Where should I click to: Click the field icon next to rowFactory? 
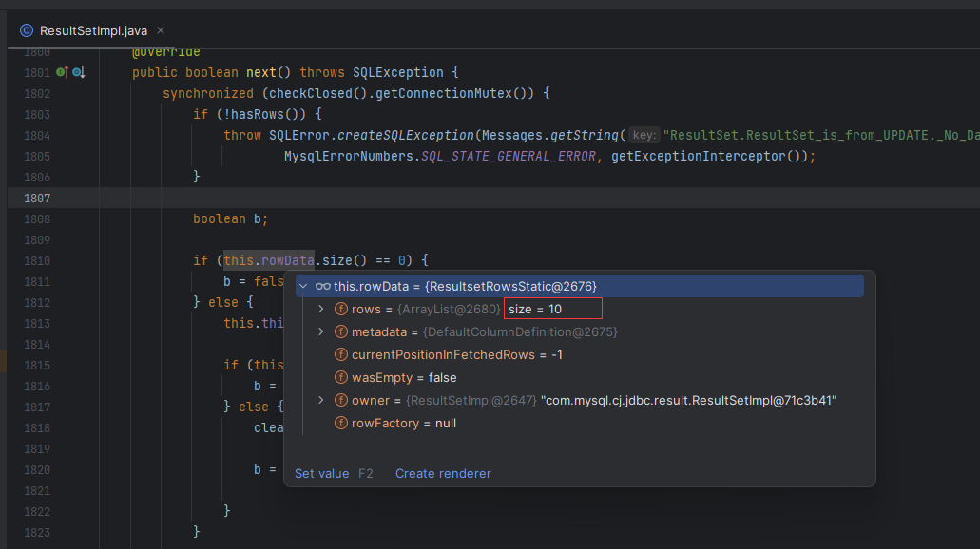(x=340, y=424)
